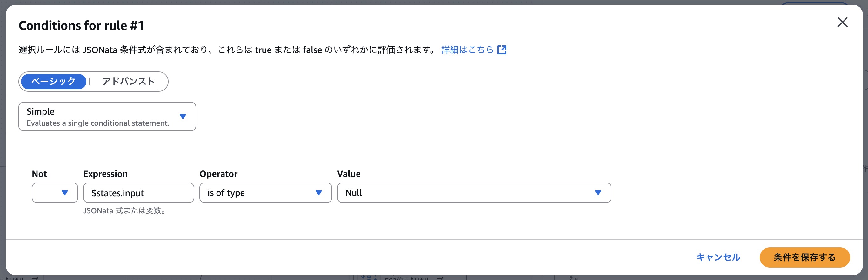868x280 pixels.
Task: Click the Conditions for rule #1 heading
Action: pyautogui.click(x=81, y=26)
